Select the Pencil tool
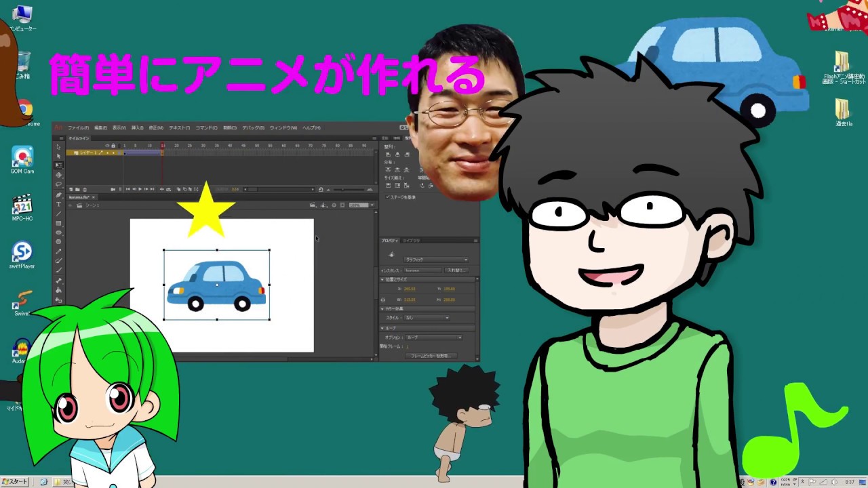 tap(58, 251)
